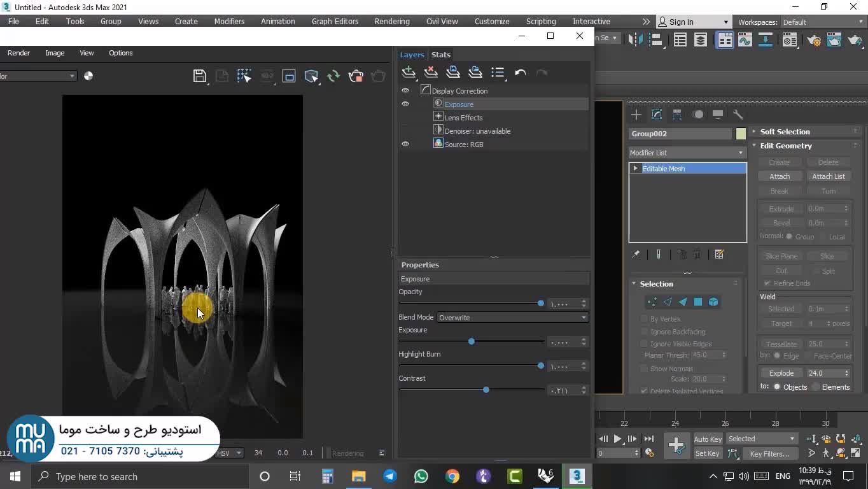Toggle visibility of Source: RGB layer
Viewport: 868px width, 489px height.
pyautogui.click(x=405, y=144)
